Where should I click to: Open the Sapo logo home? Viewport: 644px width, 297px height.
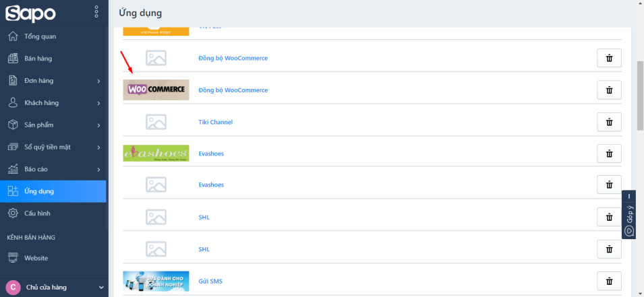(30, 13)
